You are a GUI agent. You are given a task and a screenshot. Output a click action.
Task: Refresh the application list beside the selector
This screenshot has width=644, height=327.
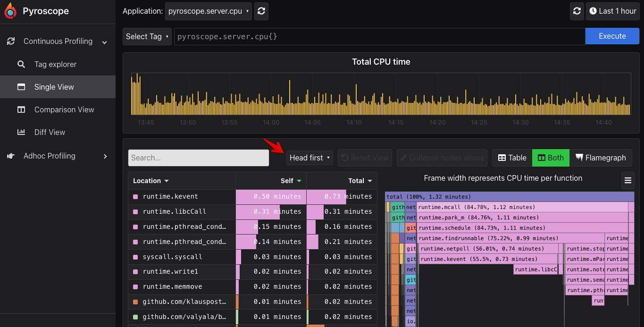261,11
